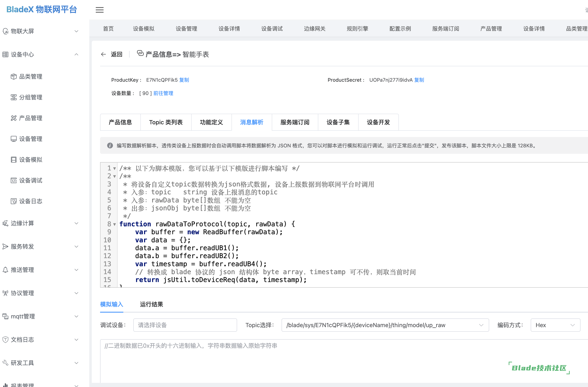The image size is (588, 387).
Task: Switch to the 功能定义 tab
Action: [211, 122]
